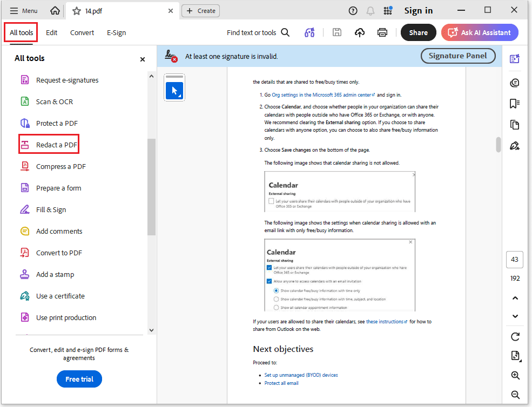532x407 pixels.
Task: Switch to the E-Sign tab
Action: (x=116, y=32)
